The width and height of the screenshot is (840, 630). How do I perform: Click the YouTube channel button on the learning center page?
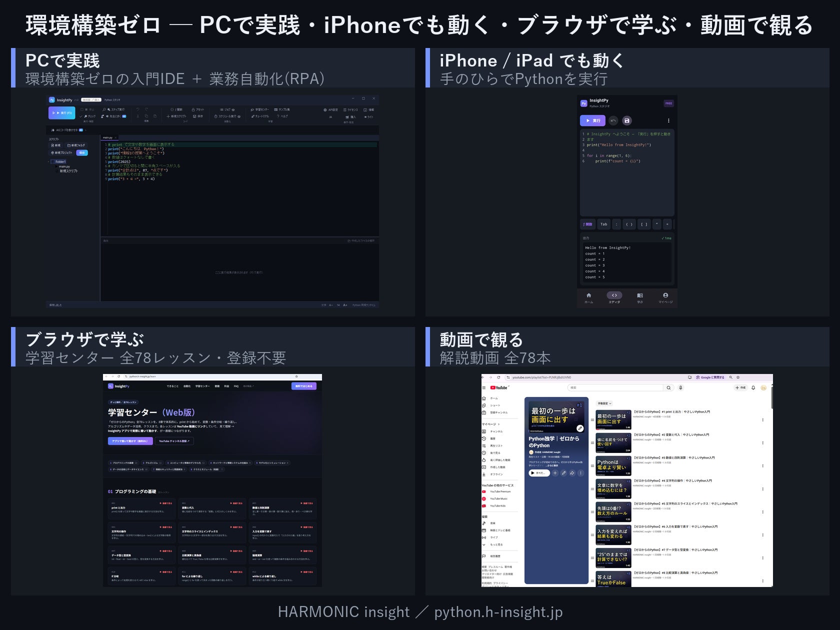174,441
